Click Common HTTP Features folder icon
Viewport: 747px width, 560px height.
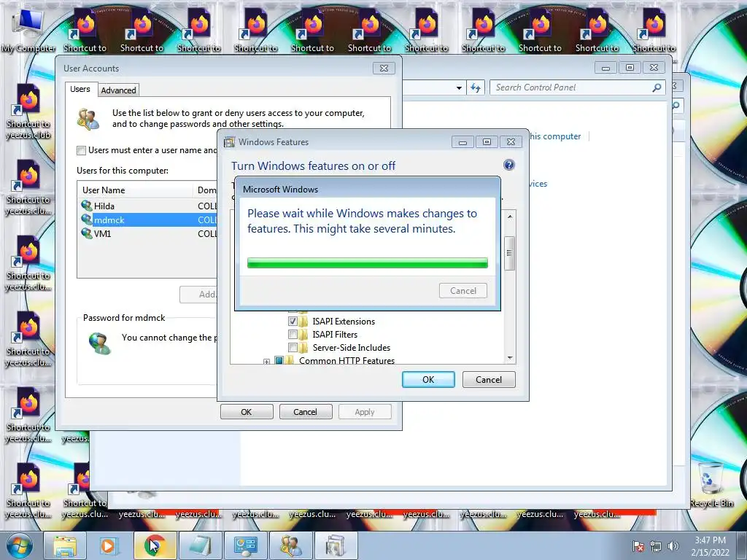(x=290, y=360)
